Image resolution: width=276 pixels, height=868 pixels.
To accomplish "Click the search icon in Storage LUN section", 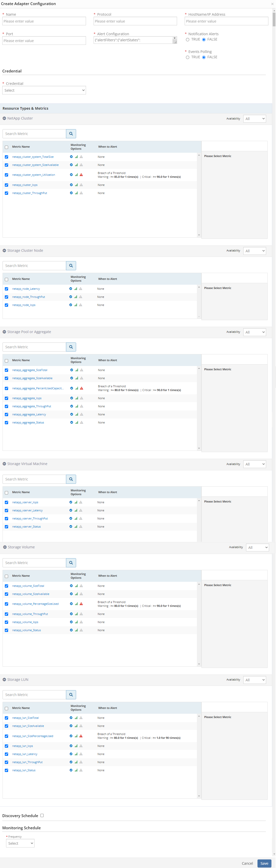I will pyautogui.click(x=71, y=695).
